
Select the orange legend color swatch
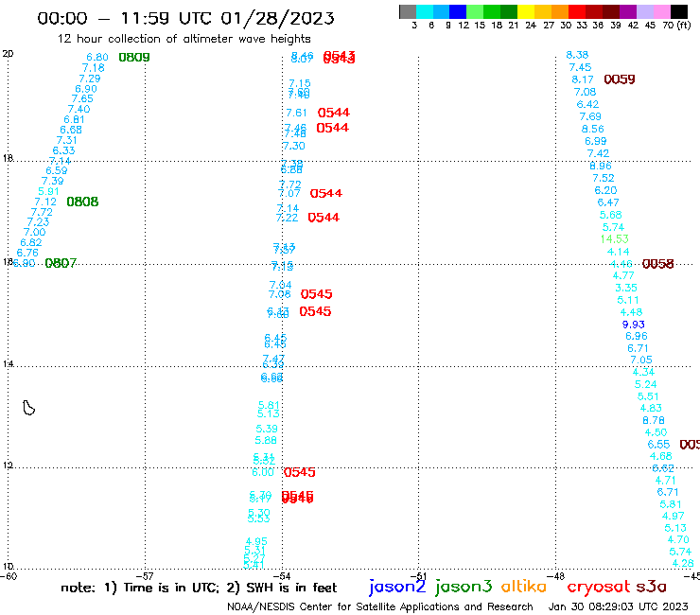[x=560, y=11]
